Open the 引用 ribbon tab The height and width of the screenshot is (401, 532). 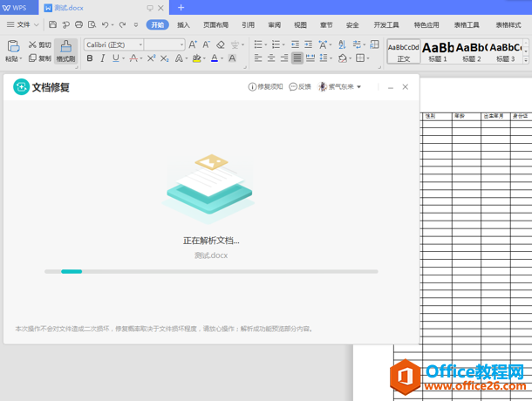pos(248,24)
